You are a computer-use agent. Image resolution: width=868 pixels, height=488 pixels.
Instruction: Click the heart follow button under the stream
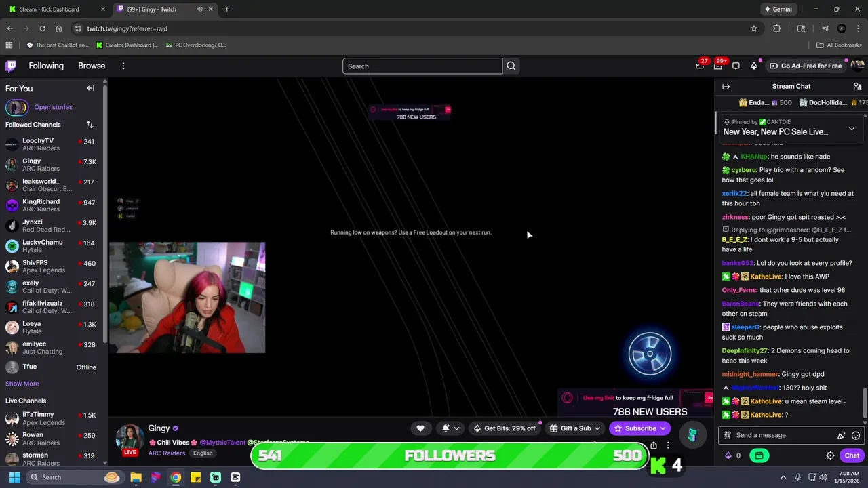tap(420, 428)
